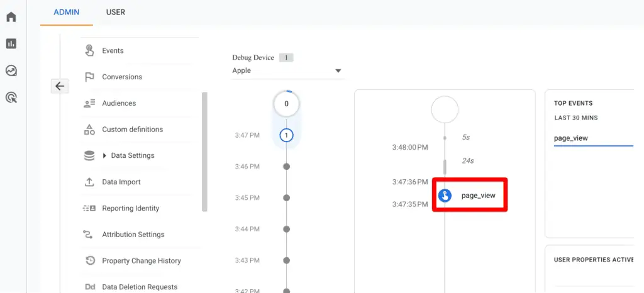
Task: Select the 3:43 PM minute dot
Action: (287, 260)
